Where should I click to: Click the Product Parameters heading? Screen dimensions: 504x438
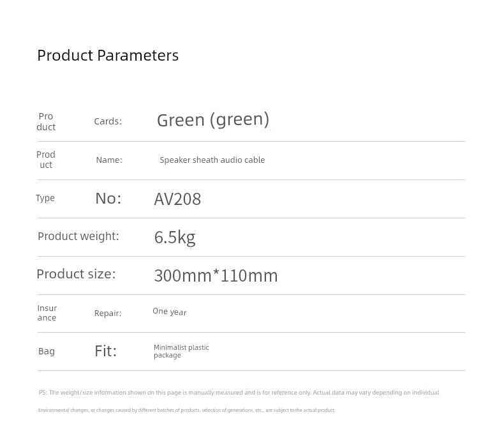[108, 56]
